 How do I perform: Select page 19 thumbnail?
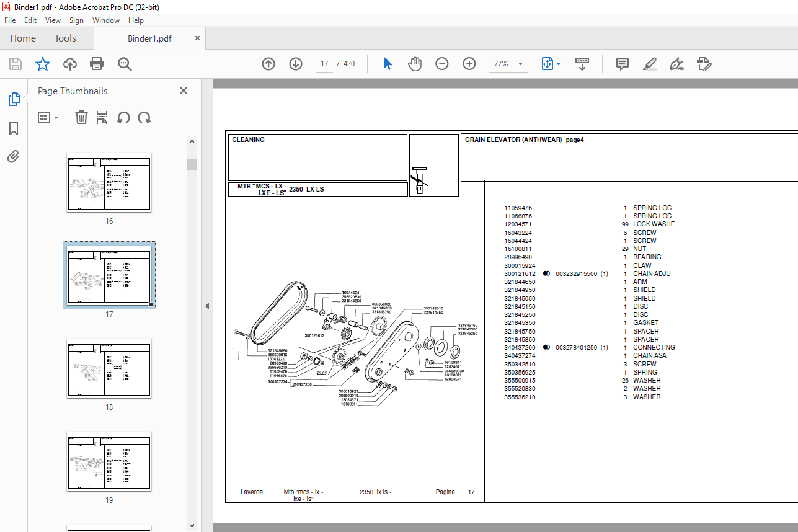[x=109, y=461]
